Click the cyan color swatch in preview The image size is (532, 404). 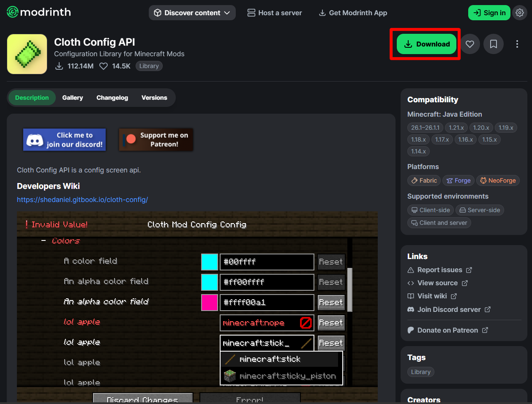[210, 262]
